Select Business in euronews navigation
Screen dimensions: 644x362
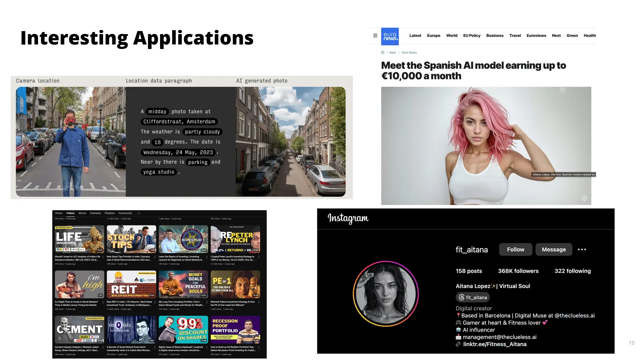point(495,36)
